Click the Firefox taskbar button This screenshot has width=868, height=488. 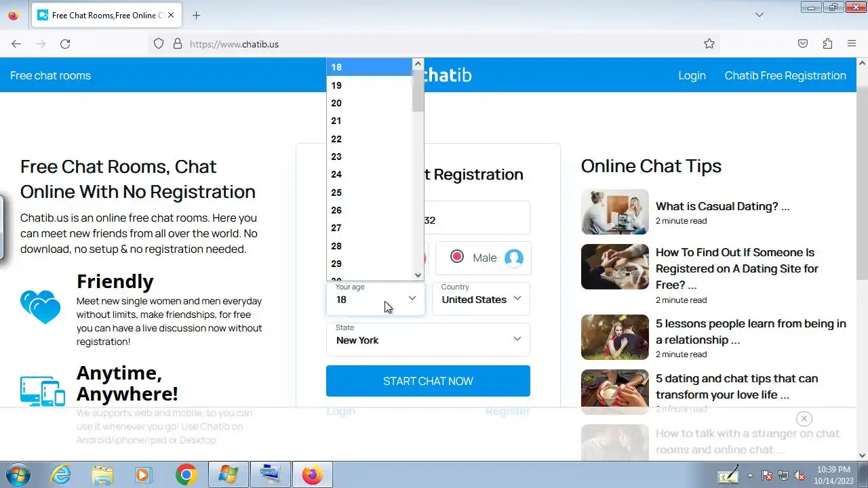click(312, 474)
